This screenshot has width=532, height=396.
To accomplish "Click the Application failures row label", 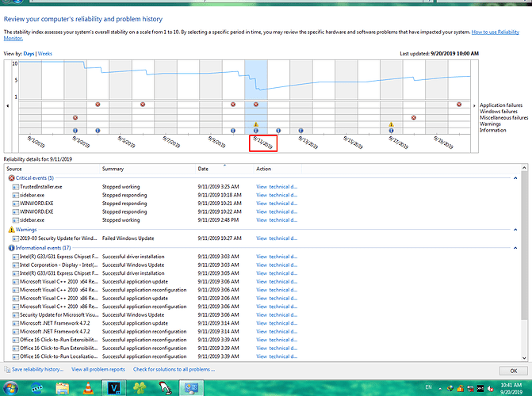I will (x=501, y=105).
